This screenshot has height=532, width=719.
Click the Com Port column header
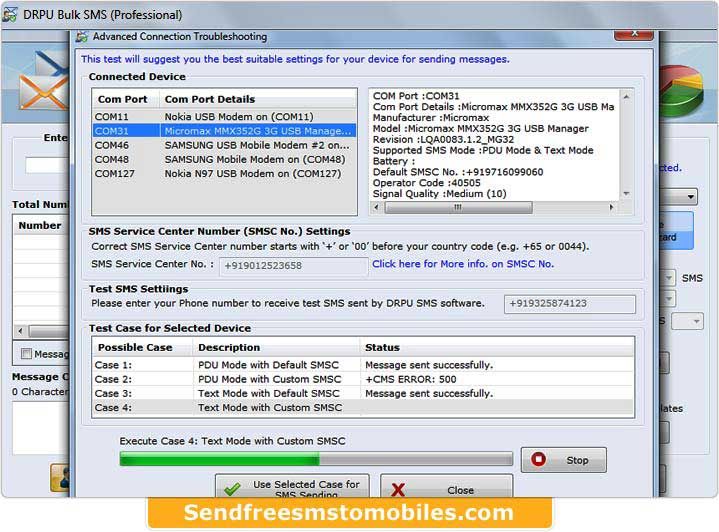tap(125, 99)
